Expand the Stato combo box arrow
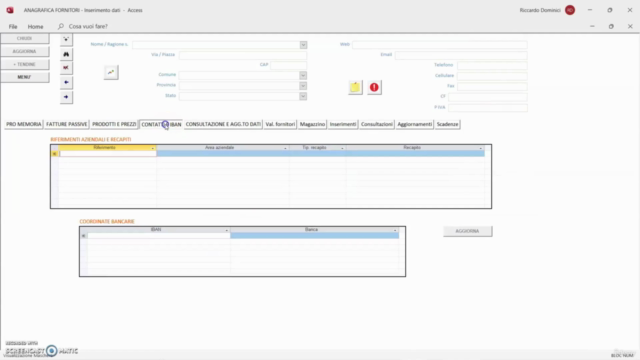This screenshot has height=360, width=640. (x=303, y=96)
